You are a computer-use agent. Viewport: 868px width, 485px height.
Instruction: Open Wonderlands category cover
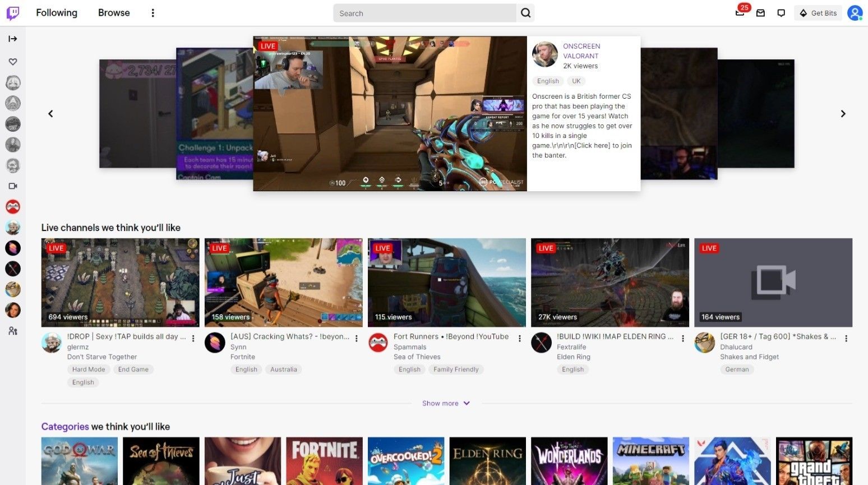569,461
